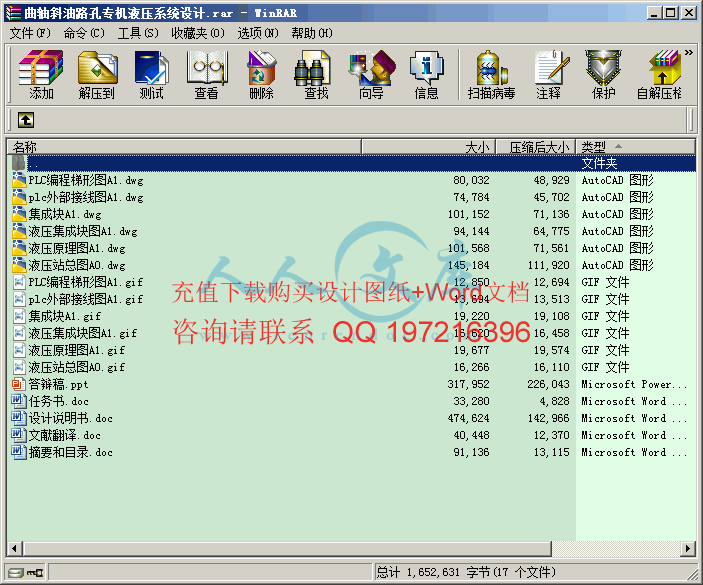The image size is (703, 585).
Task: Select file 文献翻译.doc
Action: coord(352,435)
